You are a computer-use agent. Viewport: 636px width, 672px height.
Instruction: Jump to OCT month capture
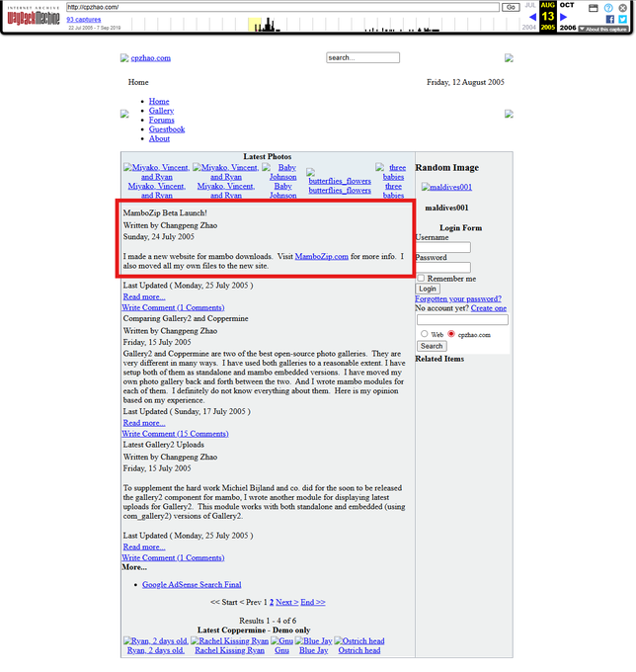(x=567, y=5)
